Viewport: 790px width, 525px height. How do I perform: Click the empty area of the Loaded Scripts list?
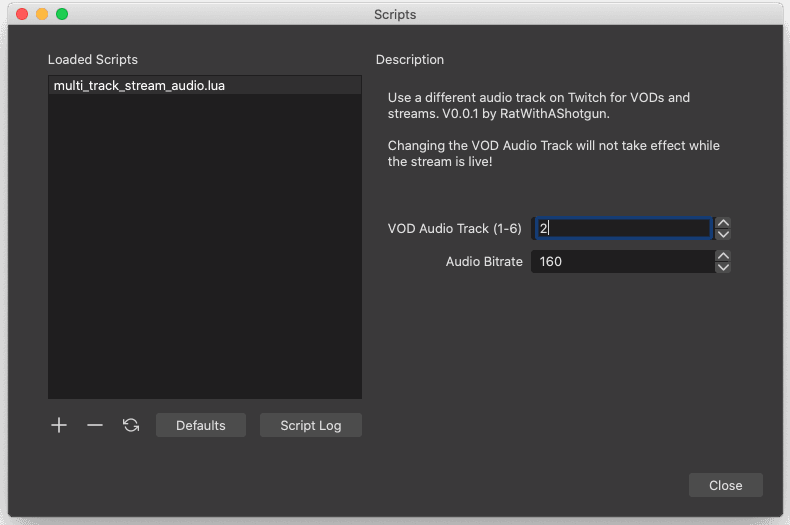tap(204, 250)
